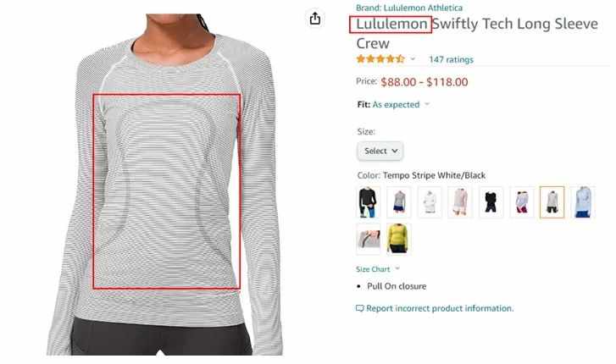The image size is (616, 364).
Task: Click the main product image of striped shirt
Action: tap(165, 185)
